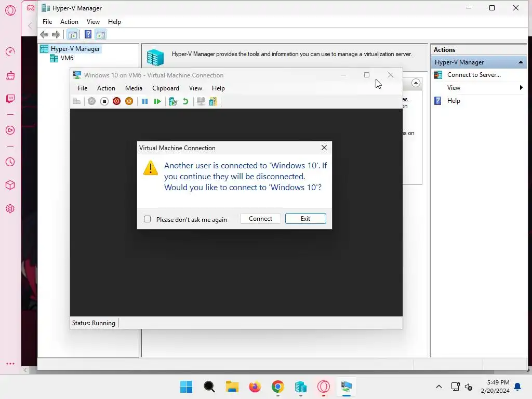Click the orange Save state icon in VM toolbar
The width and height of the screenshot is (532, 399).
click(x=129, y=101)
